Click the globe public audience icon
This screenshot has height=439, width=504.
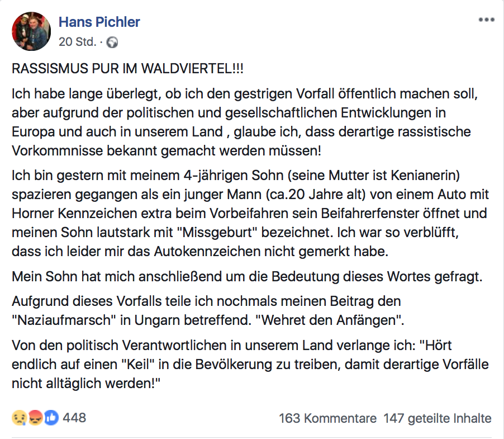(112, 42)
